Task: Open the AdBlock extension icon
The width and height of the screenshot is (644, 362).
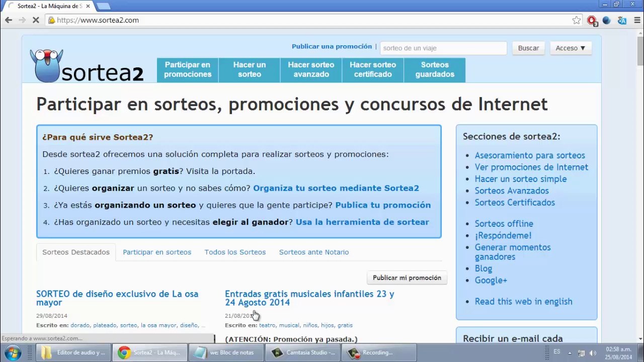Action: (592, 21)
